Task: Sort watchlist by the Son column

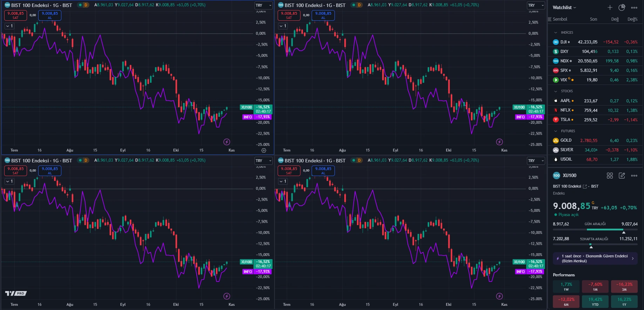Action: (x=593, y=19)
